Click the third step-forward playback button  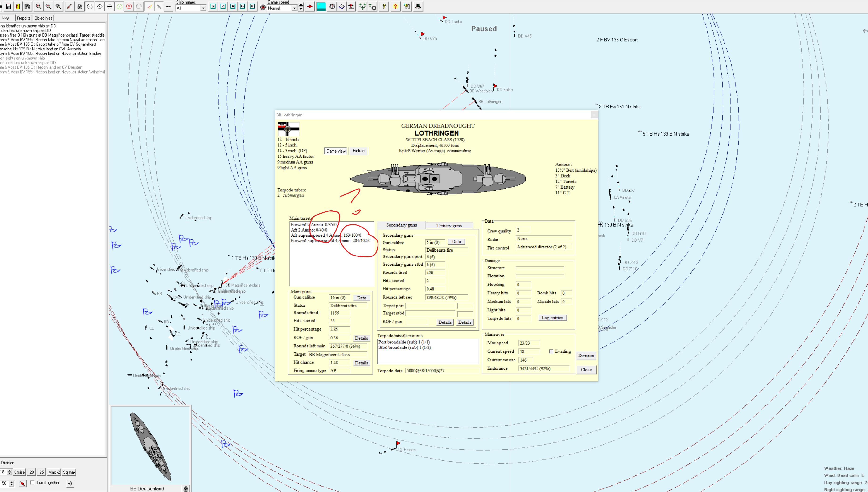233,6
